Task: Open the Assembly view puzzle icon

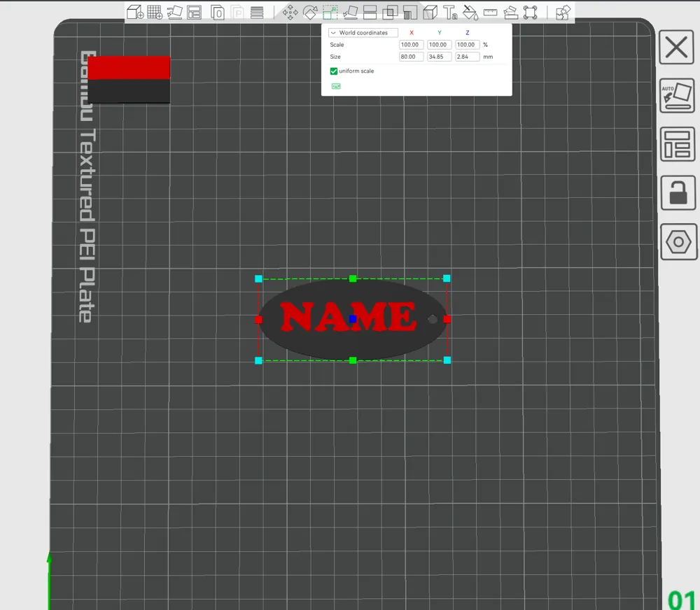Action: [563, 12]
